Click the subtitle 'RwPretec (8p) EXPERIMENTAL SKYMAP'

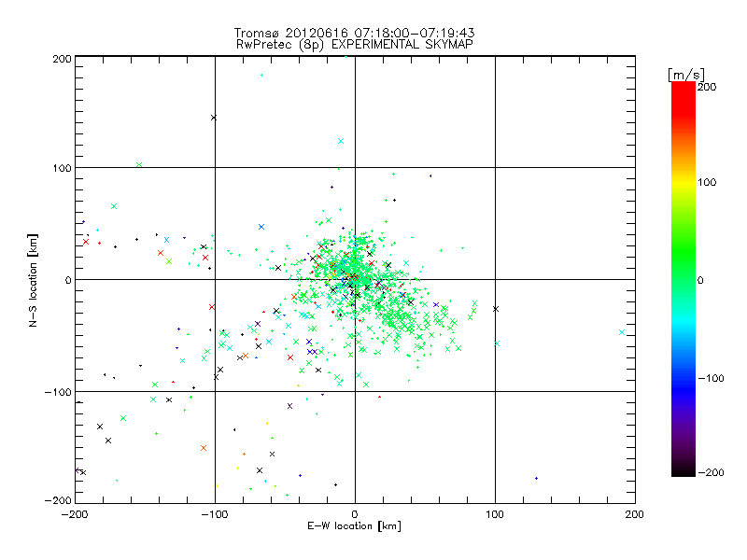(355, 44)
